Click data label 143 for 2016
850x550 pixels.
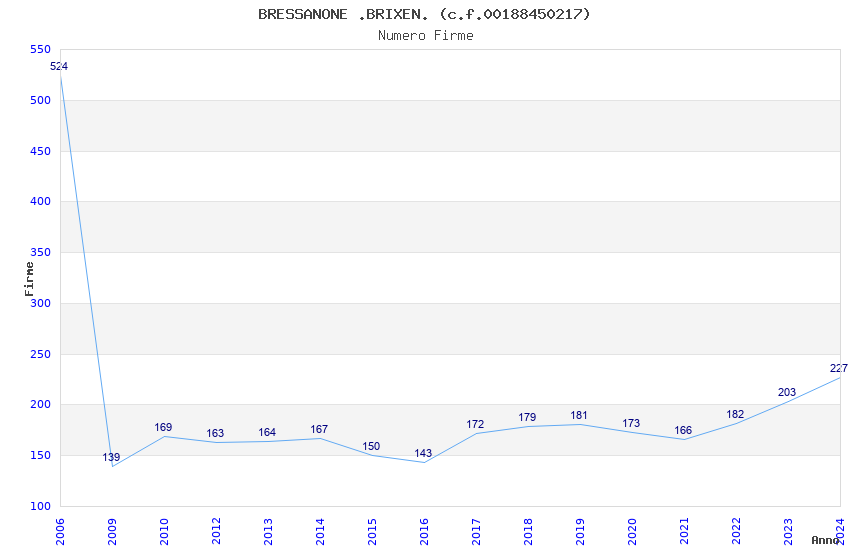coord(423,454)
